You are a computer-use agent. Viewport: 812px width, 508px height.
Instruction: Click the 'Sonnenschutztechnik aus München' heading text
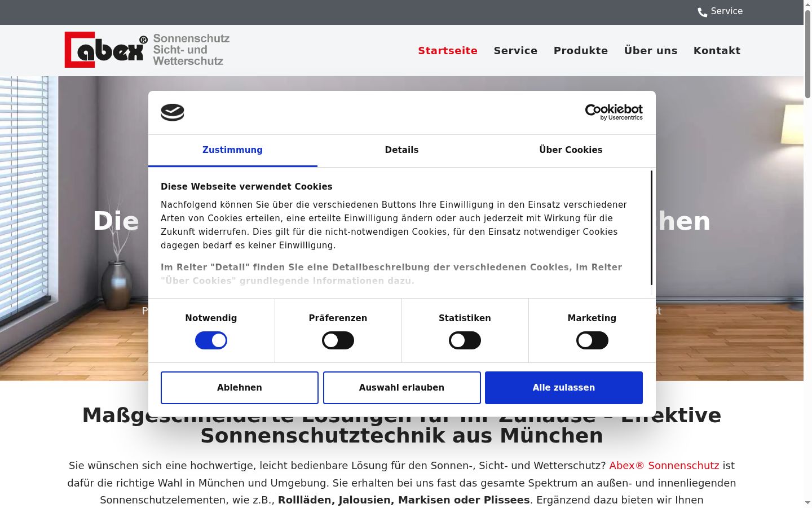coord(401,436)
